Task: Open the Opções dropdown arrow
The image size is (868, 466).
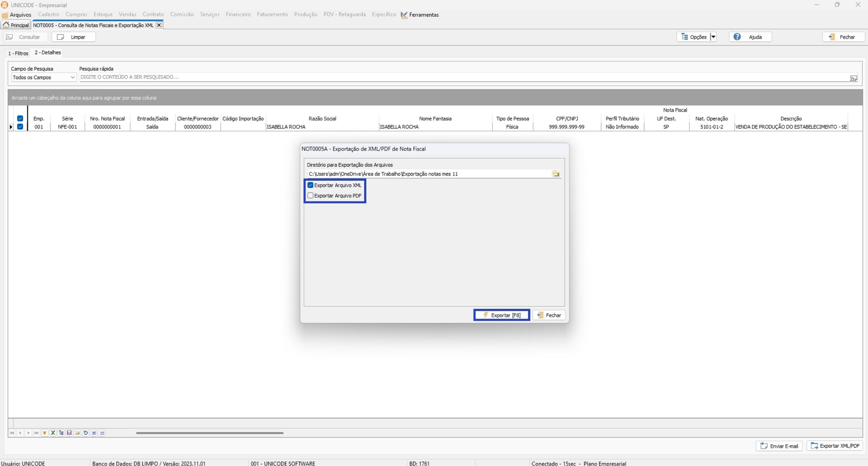Action: (x=713, y=37)
